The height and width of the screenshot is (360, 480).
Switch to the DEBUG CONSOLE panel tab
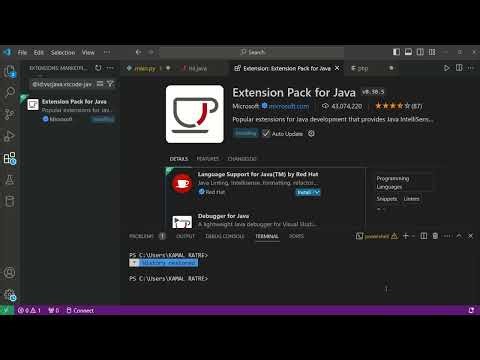225,236
